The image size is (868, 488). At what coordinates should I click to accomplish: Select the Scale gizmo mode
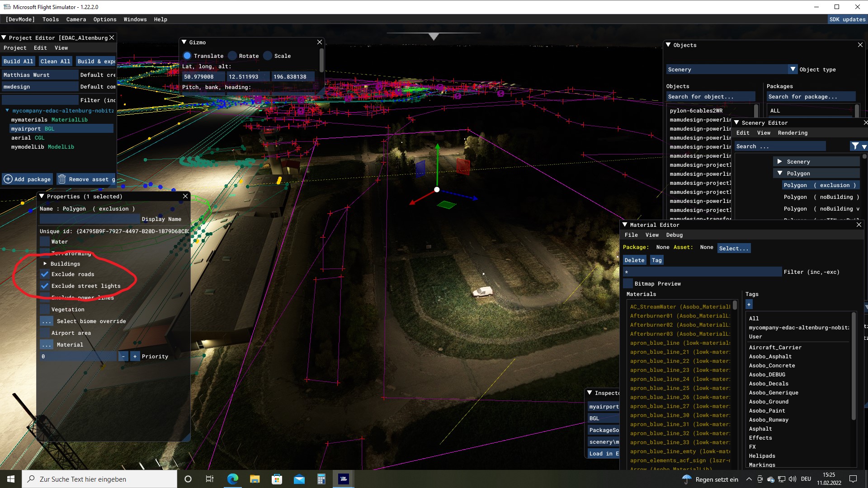(x=268, y=56)
